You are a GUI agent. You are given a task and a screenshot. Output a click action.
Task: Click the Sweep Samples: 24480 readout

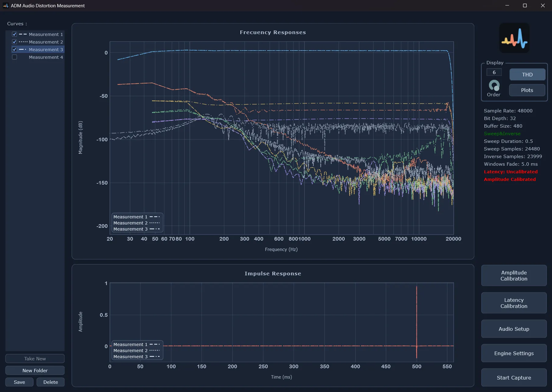[512, 149]
